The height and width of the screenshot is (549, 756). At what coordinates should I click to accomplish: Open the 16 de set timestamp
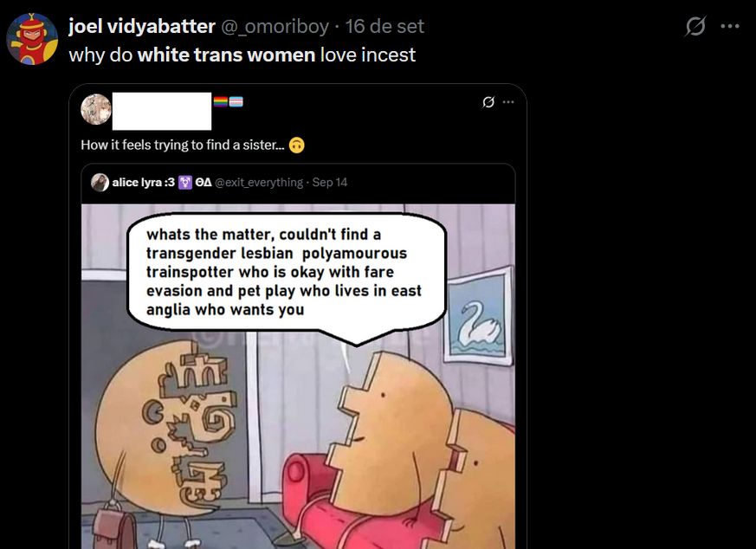(384, 26)
